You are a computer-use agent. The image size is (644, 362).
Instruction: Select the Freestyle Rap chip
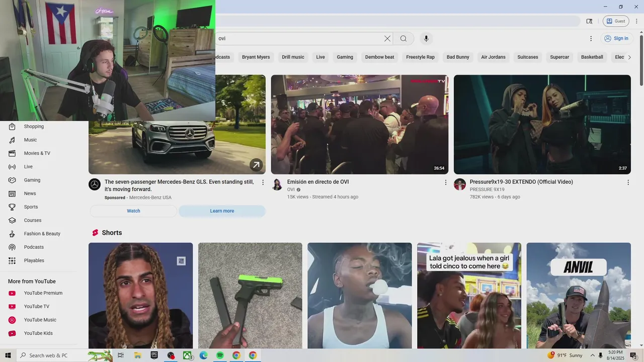[x=420, y=57]
